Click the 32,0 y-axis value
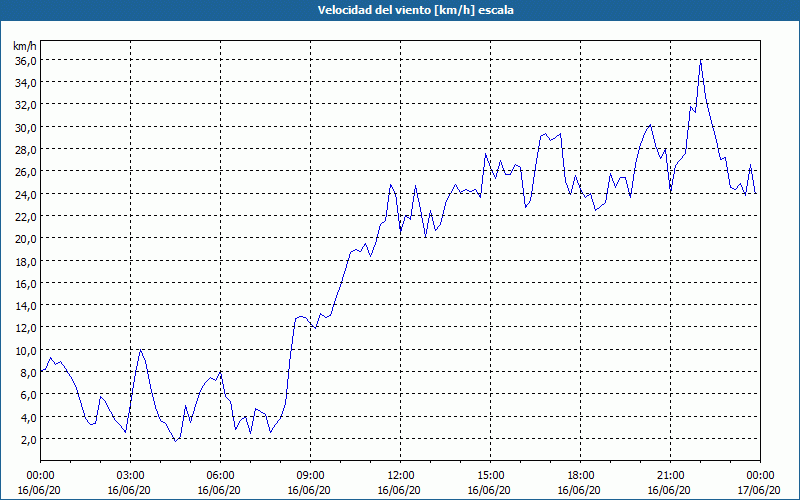This screenshot has width=800, height=500. tap(26, 105)
